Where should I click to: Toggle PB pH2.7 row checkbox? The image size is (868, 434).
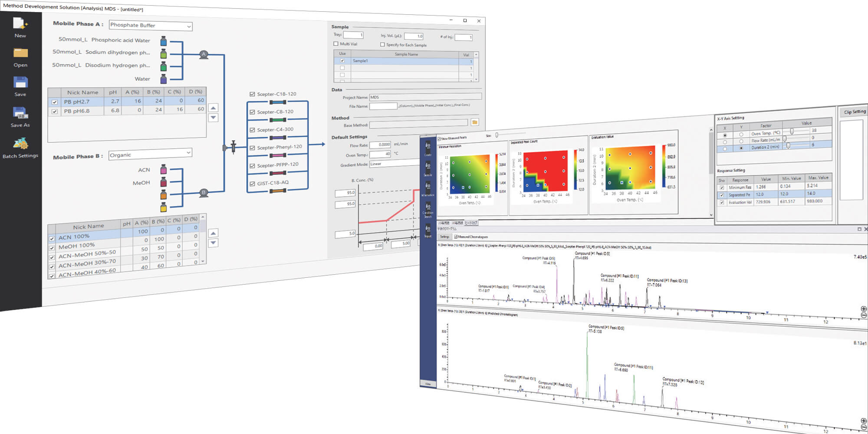tap(54, 102)
